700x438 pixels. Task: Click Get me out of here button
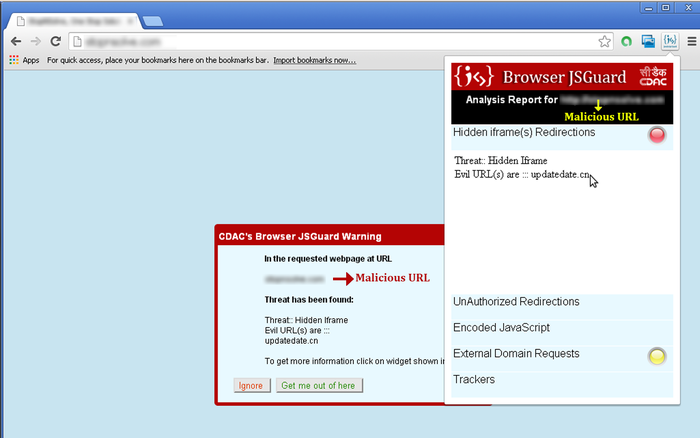(x=319, y=385)
